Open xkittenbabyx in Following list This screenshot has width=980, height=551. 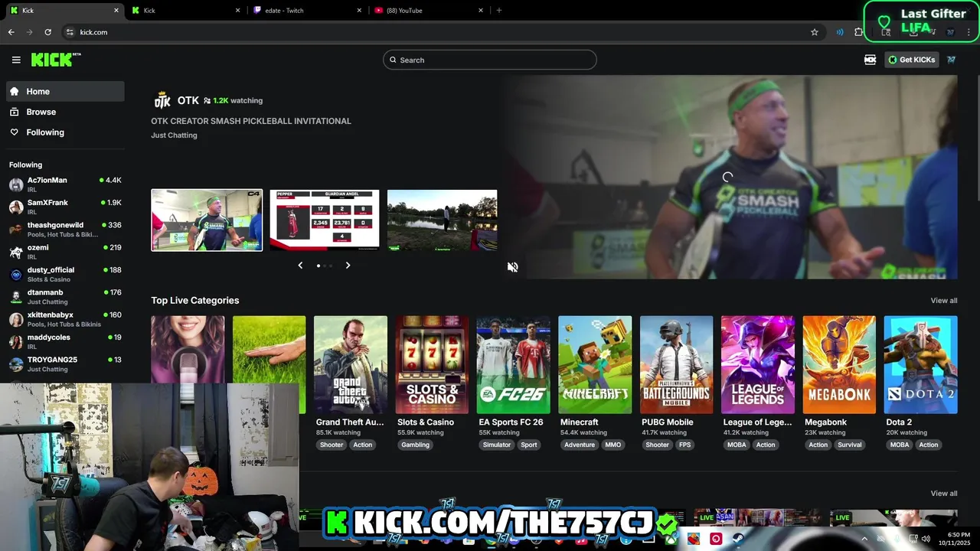[65, 319]
